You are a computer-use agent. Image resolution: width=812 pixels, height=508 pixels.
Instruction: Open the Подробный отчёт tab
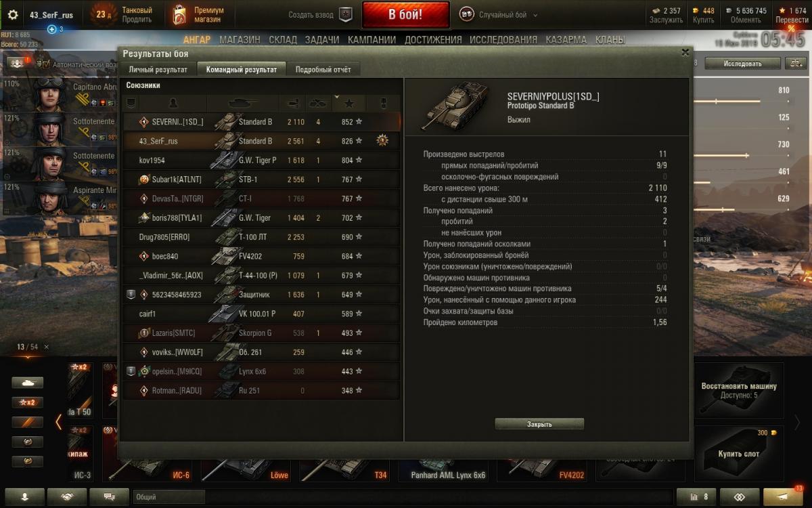coord(323,70)
